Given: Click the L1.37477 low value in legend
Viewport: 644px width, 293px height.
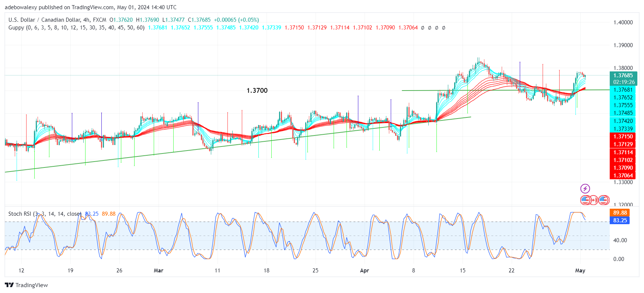Looking at the screenshot, I should pyautogui.click(x=173, y=20).
